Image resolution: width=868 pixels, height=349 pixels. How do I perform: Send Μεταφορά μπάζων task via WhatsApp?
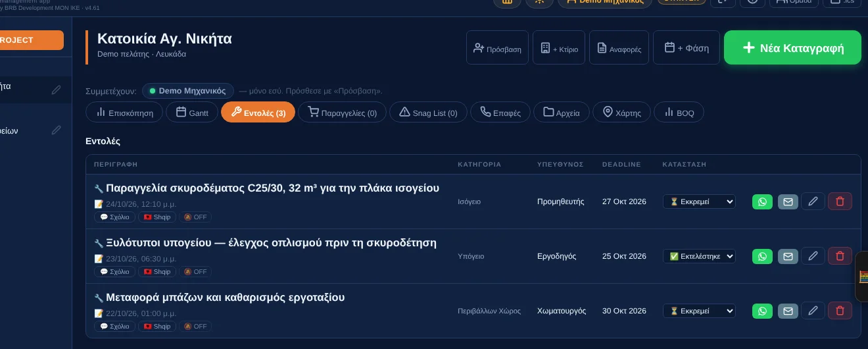pyautogui.click(x=762, y=311)
